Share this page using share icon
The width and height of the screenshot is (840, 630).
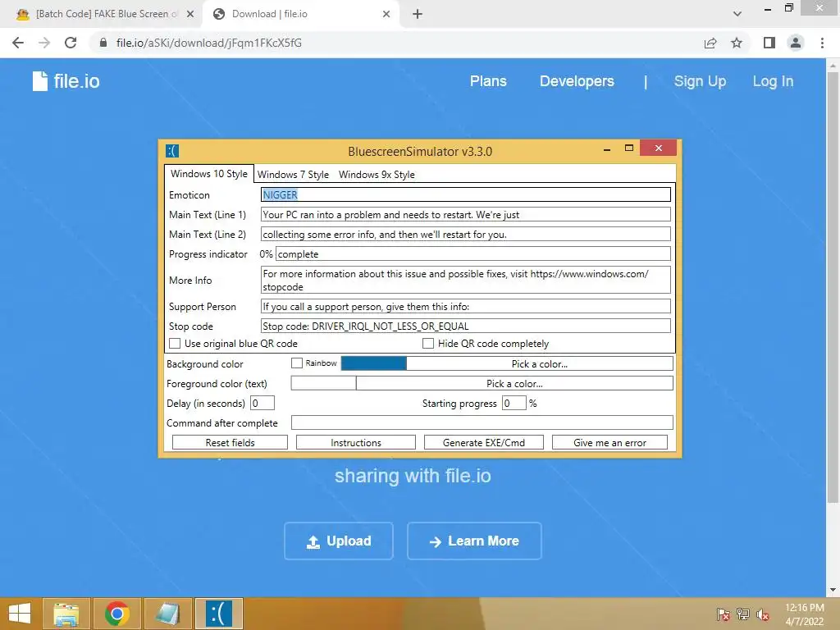pos(710,43)
